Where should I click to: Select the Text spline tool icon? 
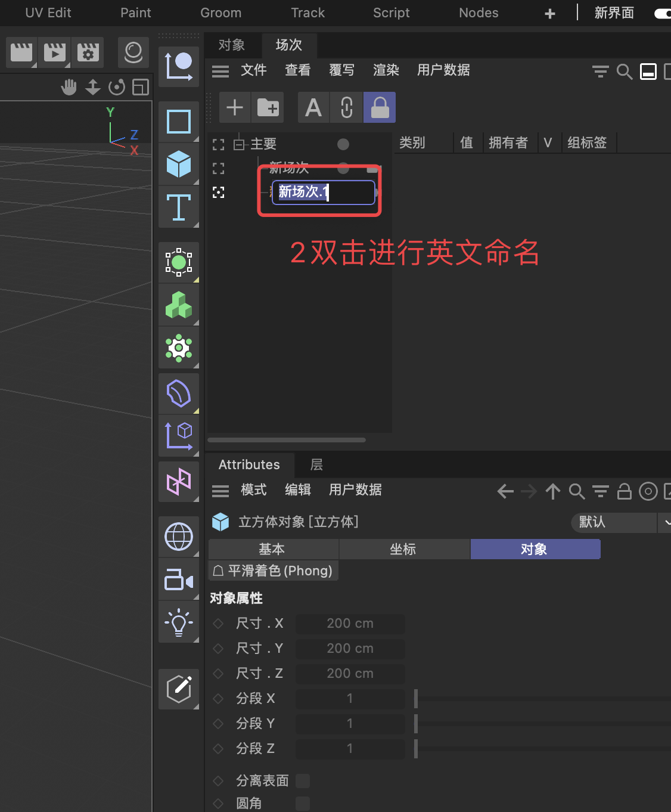pos(178,207)
